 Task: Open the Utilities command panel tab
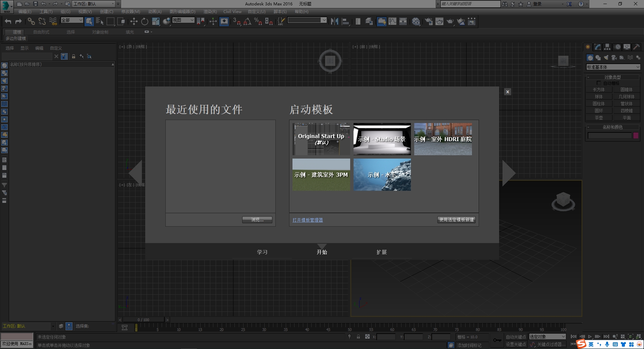pyautogui.click(x=636, y=47)
